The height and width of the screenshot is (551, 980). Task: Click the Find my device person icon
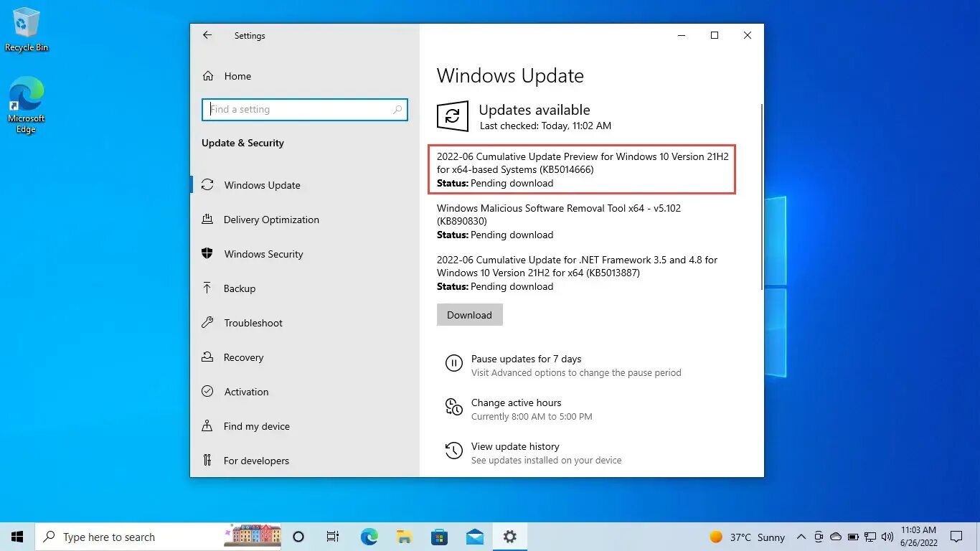207,425
